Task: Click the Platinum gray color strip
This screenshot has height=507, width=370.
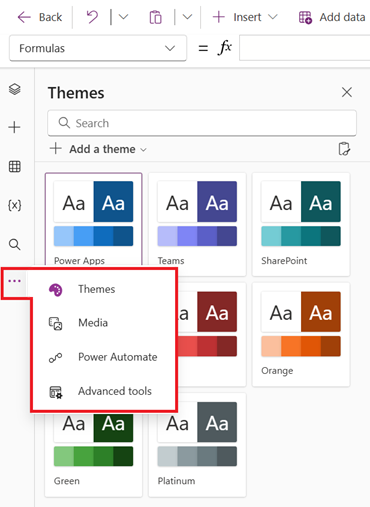Action: [197, 456]
